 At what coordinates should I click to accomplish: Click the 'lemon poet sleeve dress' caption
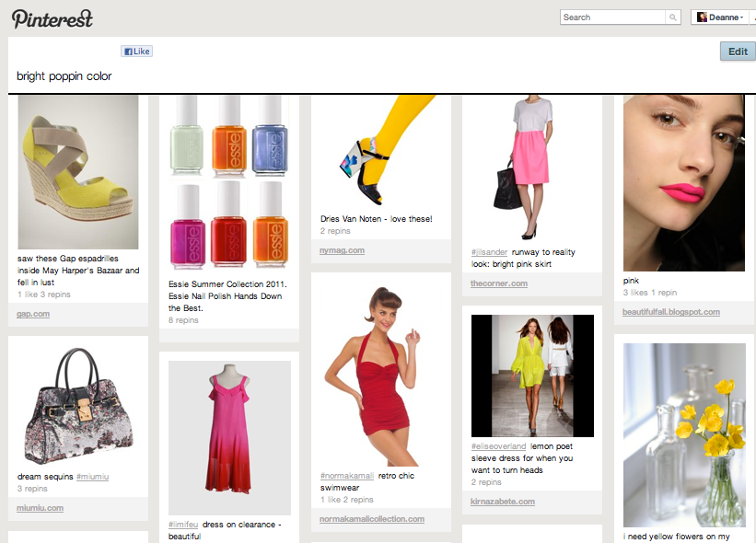tap(522, 458)
